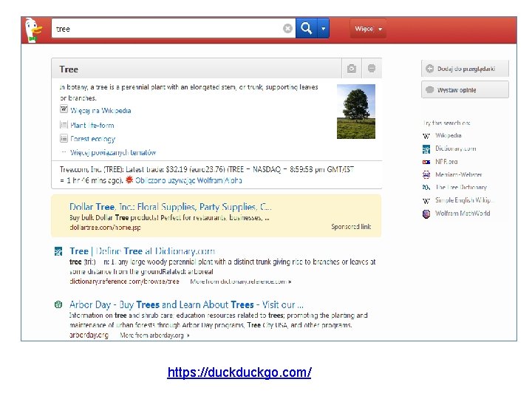Click the collapse icon in the Tree box header
This screenshot has height=399, width=532.
tap(372, 69)
